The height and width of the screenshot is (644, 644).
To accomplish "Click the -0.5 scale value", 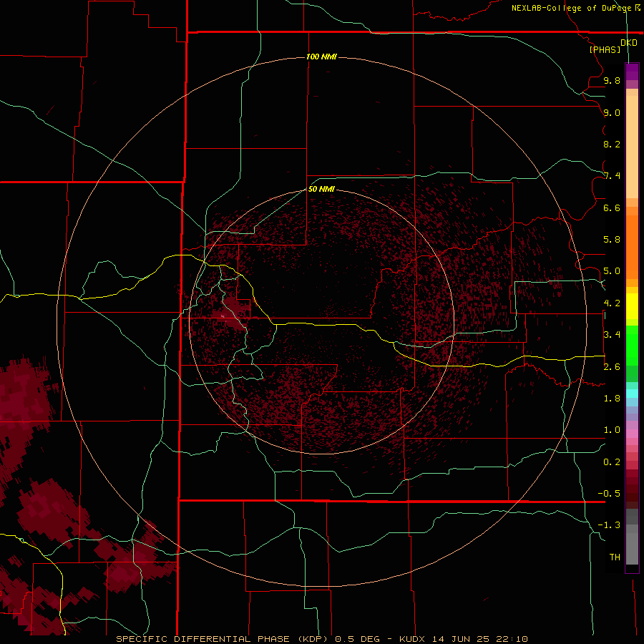I will pos(609,494).
